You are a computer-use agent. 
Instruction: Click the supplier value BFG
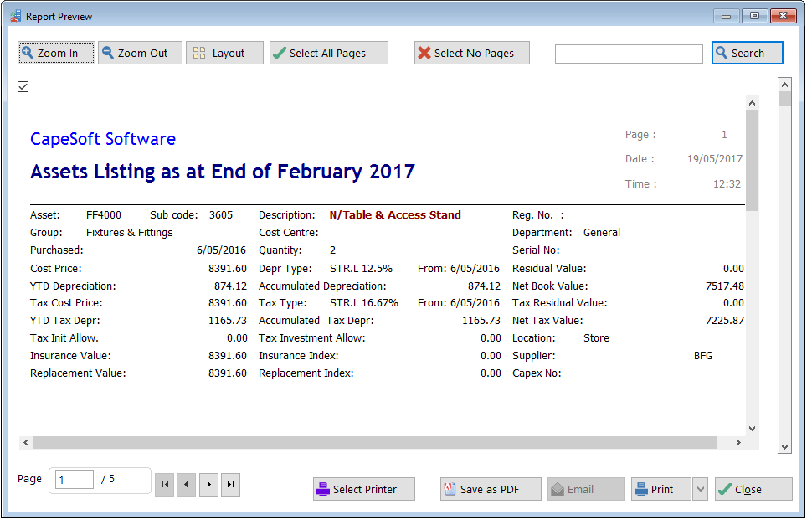pyautogui.click(x=702, y=356)
